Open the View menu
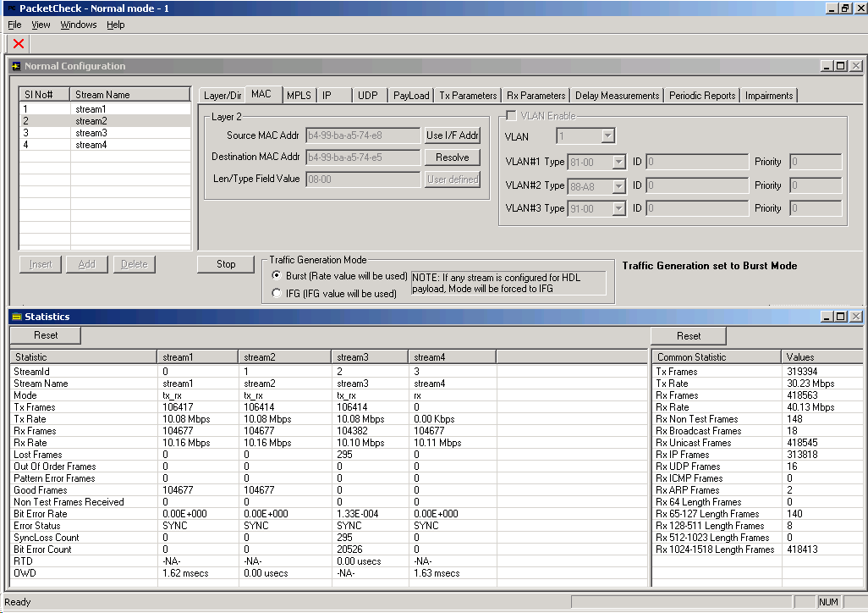Viewport: 868px width, 613px height. click(x=40, y=25)
